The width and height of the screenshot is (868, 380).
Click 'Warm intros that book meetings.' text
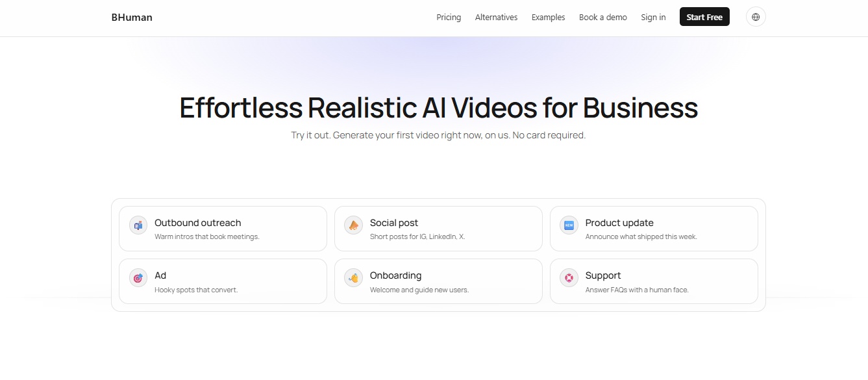point(207,236)
